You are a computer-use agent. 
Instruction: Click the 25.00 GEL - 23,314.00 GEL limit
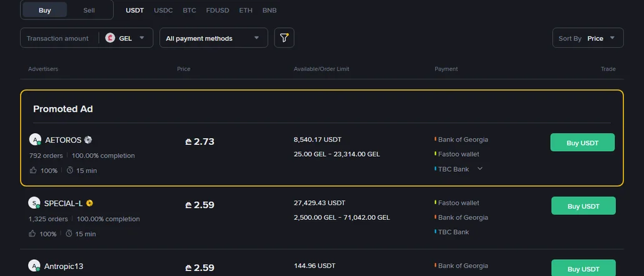337,154
